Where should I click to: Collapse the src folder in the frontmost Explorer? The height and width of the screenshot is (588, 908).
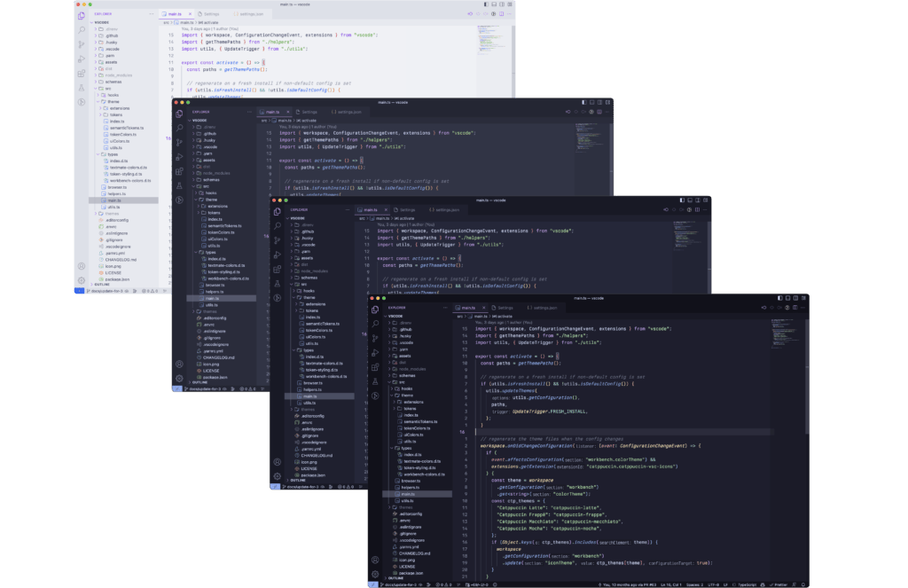click(401, 382)
